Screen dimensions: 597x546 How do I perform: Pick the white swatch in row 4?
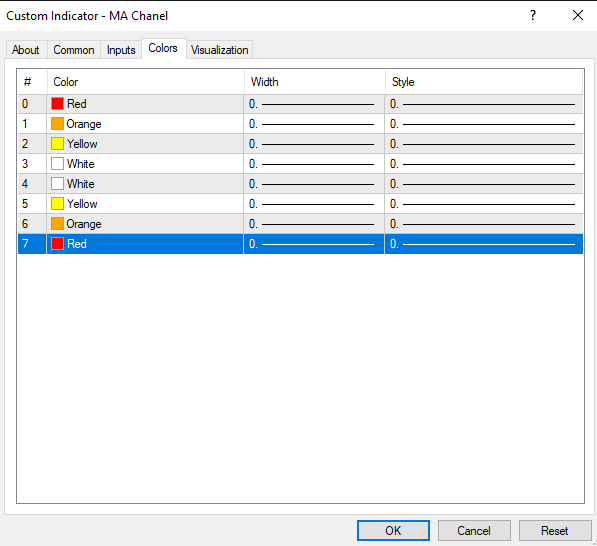(57, 184)
